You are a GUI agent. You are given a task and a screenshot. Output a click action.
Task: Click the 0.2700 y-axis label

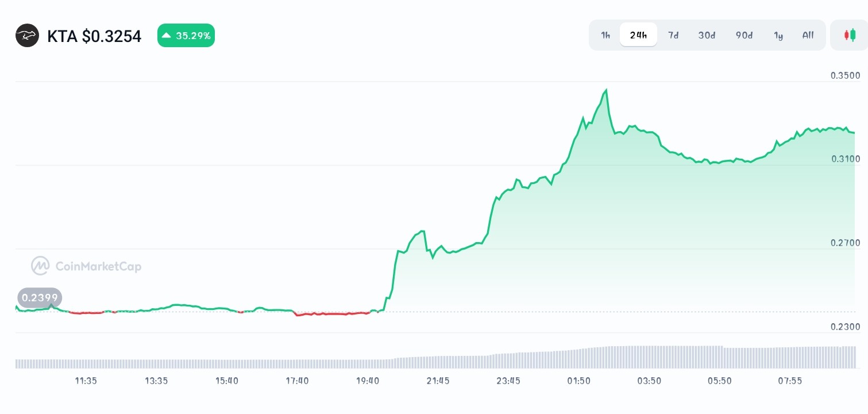click(x=846, y=243)
